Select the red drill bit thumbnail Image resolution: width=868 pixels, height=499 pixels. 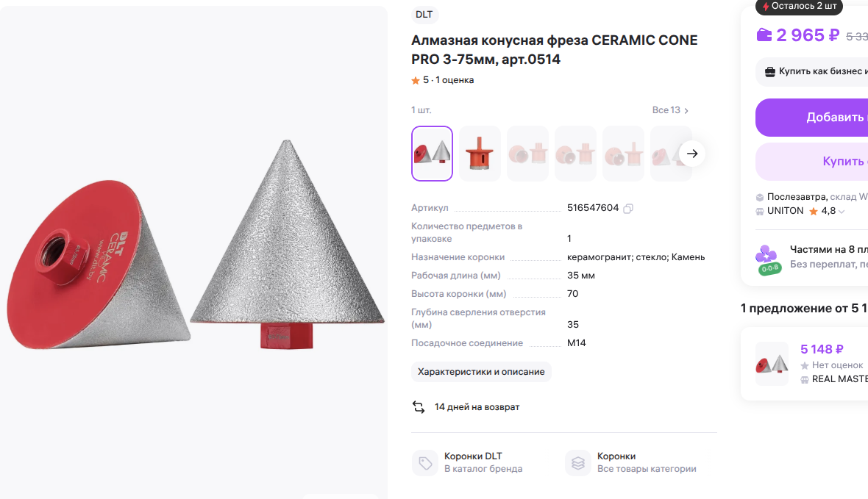pyautogui.click(x=480, y=154)
